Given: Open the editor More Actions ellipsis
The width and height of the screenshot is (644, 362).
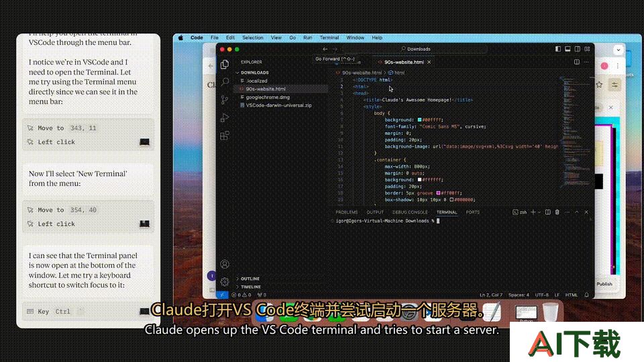Looking at the screenshot, I should [586, 62].
